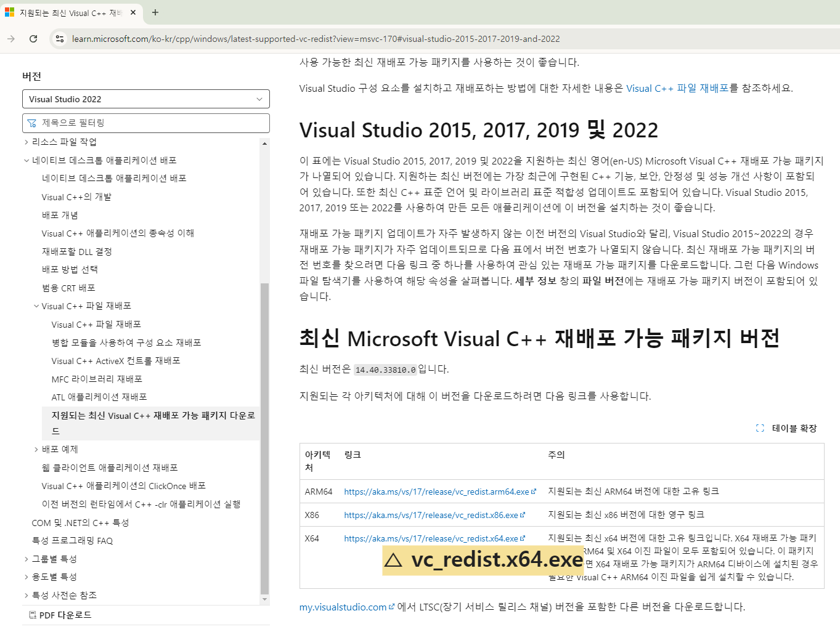
Task: Click the sidebar scrollbar up arrow
Action: 265,143
